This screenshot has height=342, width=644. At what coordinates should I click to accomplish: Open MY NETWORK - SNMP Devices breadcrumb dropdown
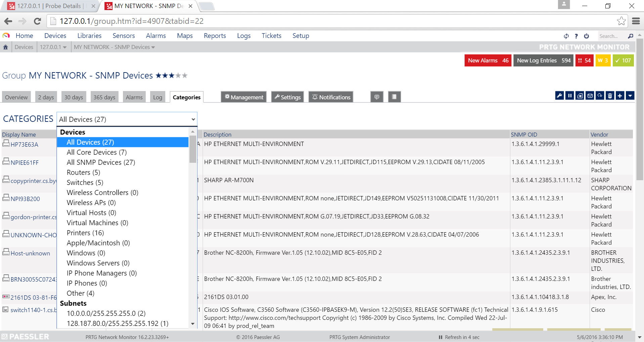[153, 47]
